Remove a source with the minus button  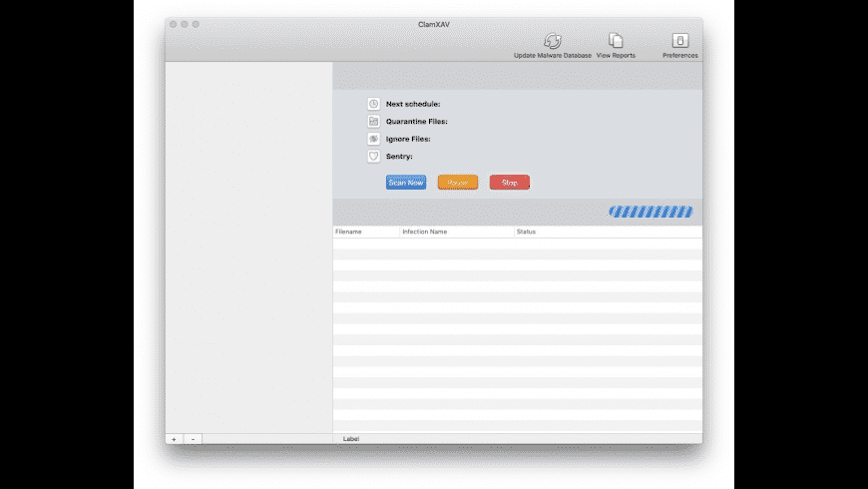(193, 439)
